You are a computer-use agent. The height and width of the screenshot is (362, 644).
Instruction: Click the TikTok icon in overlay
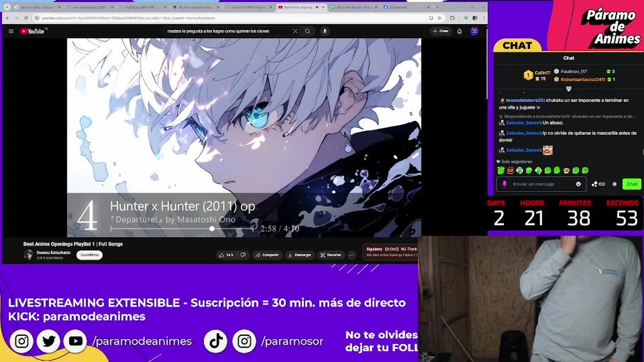pos(216,341)
